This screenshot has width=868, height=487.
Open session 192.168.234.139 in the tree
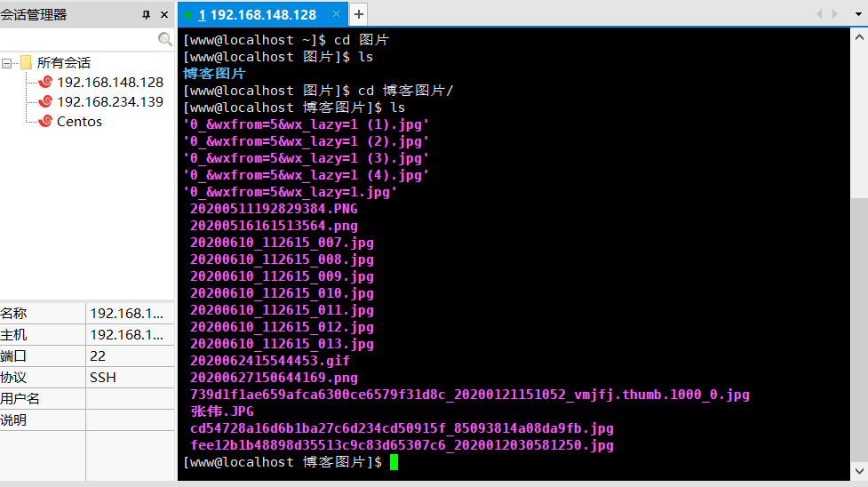(x=109, y=102)
